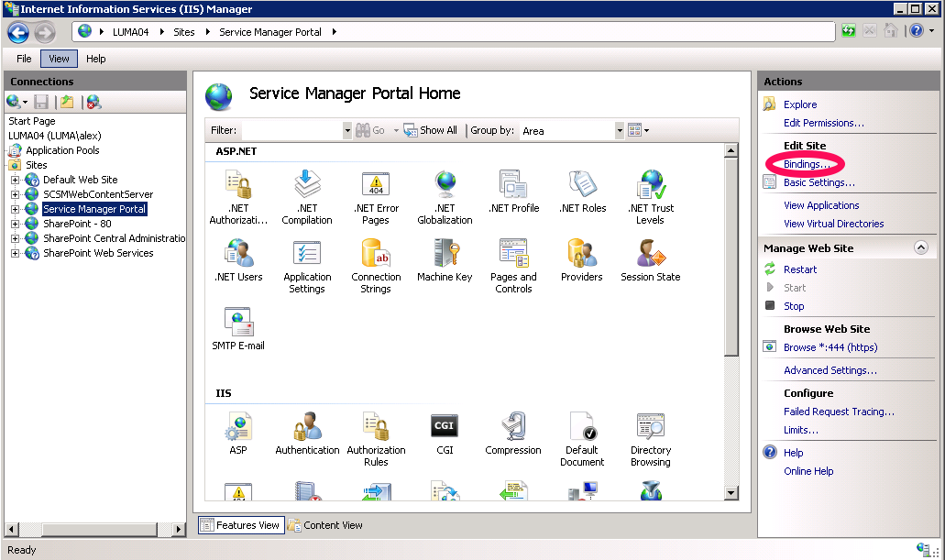Click the Bindings... link

[x=807, y=164]
